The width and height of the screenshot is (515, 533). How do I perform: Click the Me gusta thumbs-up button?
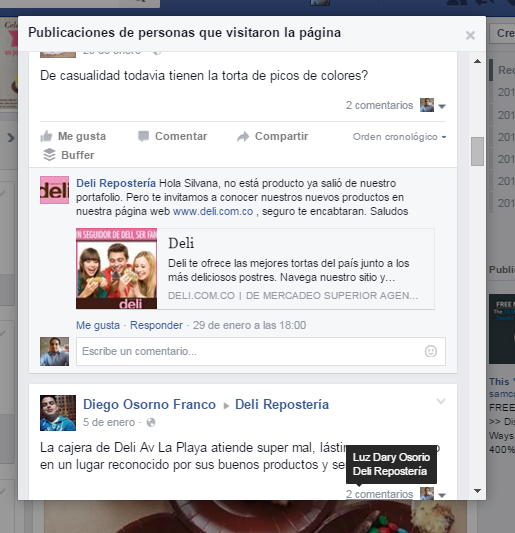click(x=73, y=136)
